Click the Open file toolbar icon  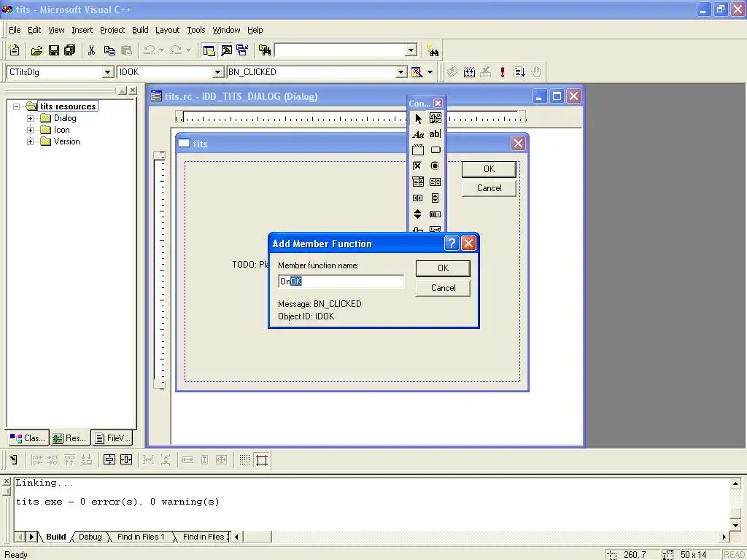point(36,50)
